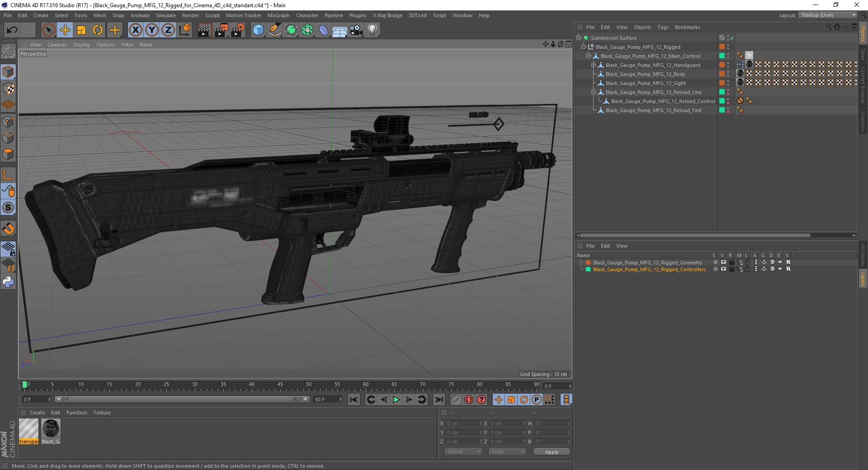This screenshot has width=868, height=470.
Task: Open the Array modeling objects
Action: [x=307, y=30]
